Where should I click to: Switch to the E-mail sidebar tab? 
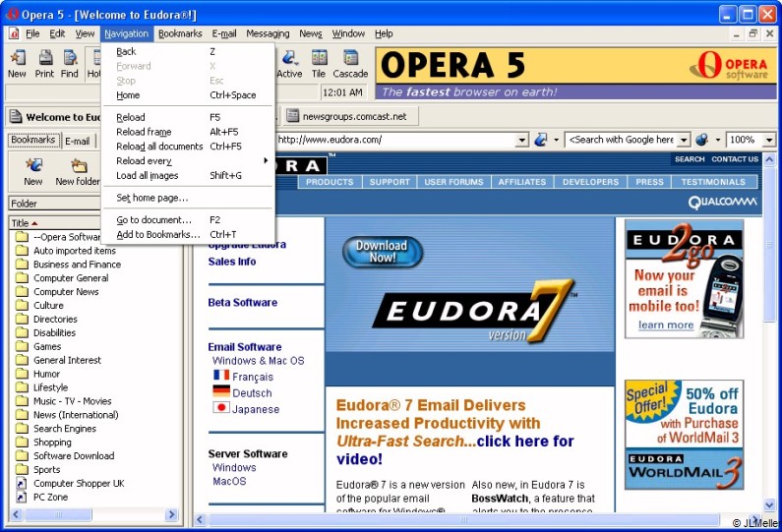pos(78,141)
